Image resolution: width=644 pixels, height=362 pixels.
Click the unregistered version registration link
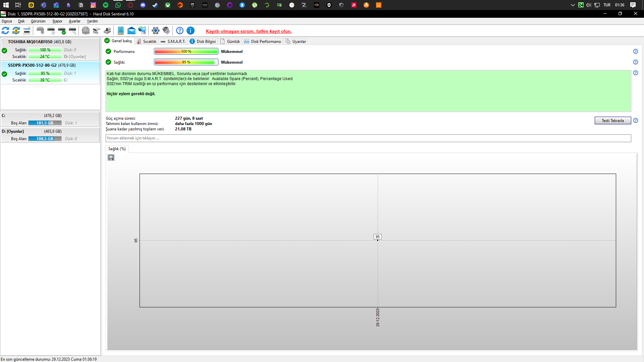249,31
